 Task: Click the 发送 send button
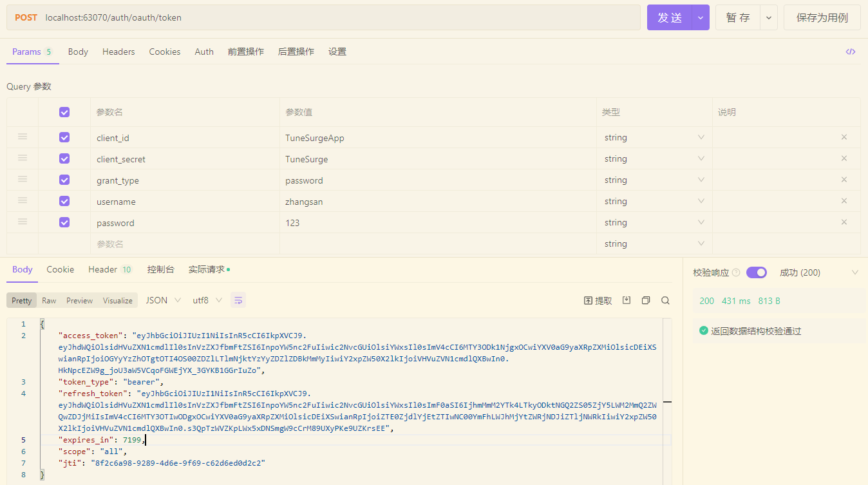point(670,18)
